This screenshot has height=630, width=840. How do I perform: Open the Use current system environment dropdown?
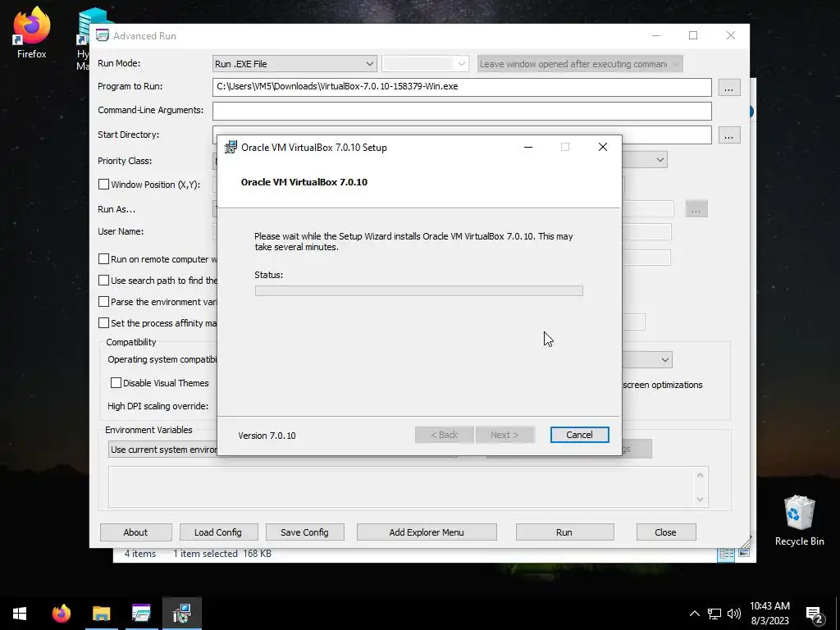point(162,450)
